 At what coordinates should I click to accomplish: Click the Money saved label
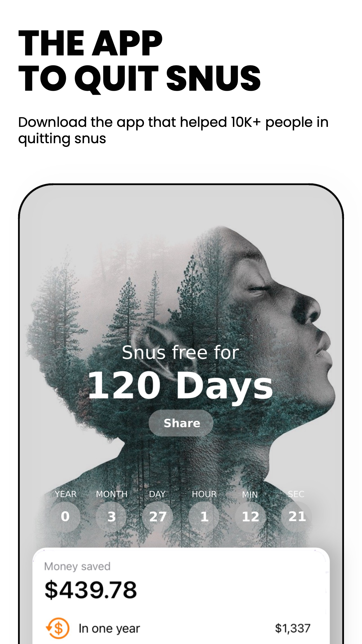pos(77,566)
